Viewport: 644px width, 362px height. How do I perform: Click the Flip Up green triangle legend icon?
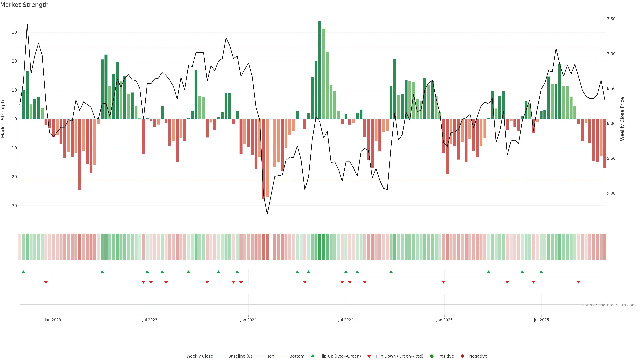point(312,356)
